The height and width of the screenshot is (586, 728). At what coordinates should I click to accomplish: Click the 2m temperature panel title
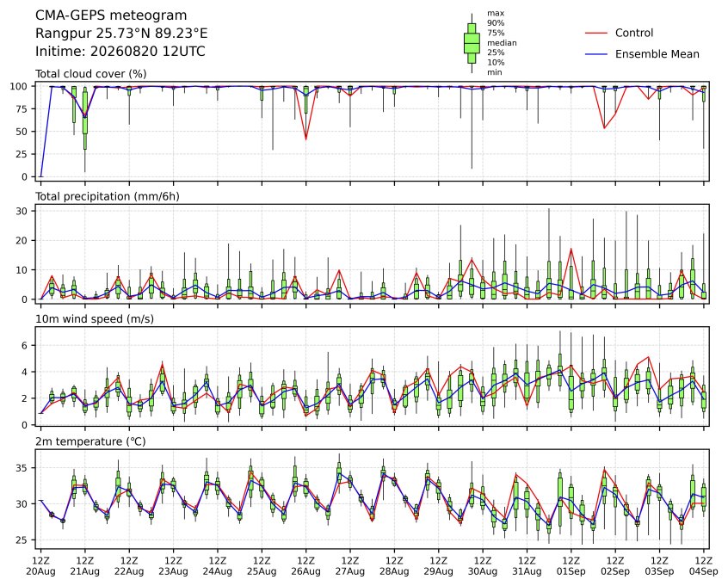90,441
